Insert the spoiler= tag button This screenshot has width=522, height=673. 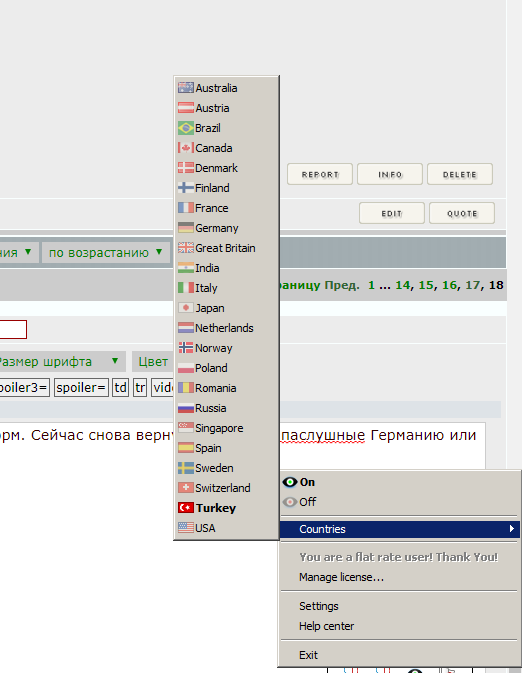click(x=81, y=388)
